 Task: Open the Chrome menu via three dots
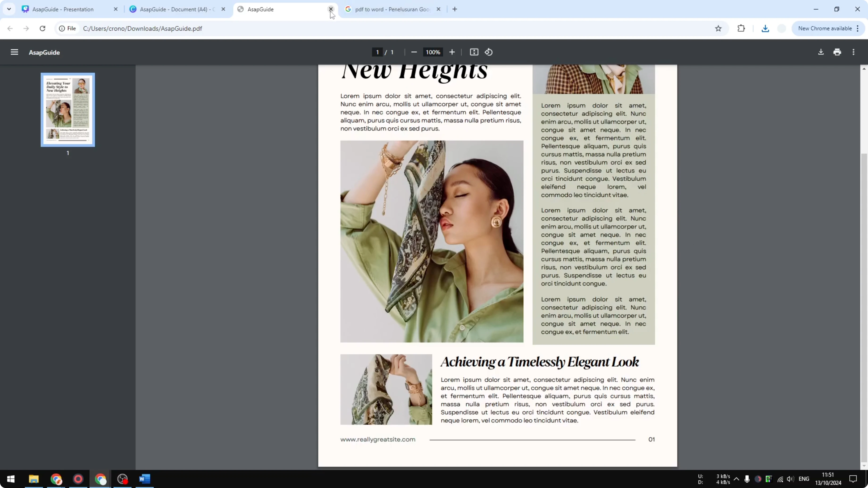point(858,28)
